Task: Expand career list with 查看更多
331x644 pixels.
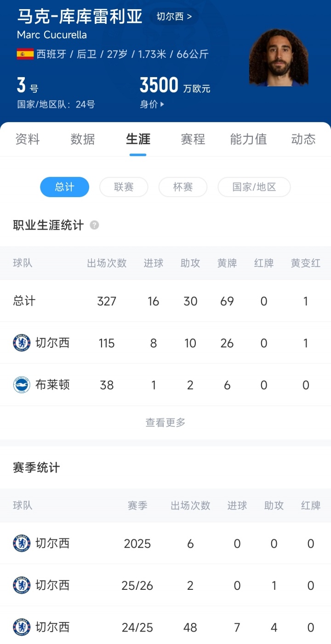Action: coord(165,423)
